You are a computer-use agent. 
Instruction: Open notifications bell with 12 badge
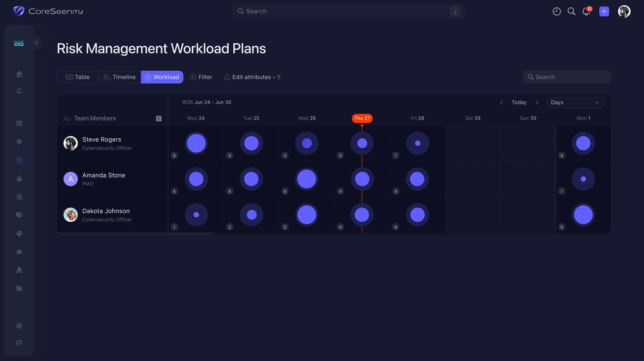587,11
